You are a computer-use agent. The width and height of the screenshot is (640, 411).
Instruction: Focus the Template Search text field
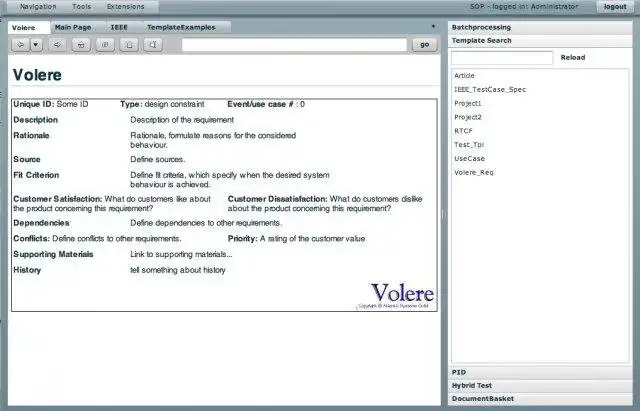click(x=502, y=58)
